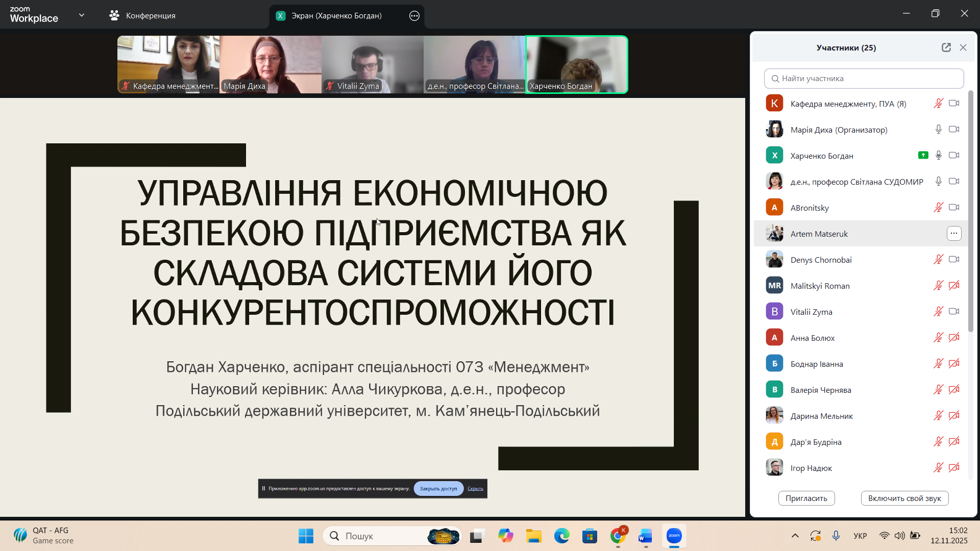The height and width of the screenshot is (551, 980).
Task: Click the Включить свой звук button
Action: (x=904, y=498)
